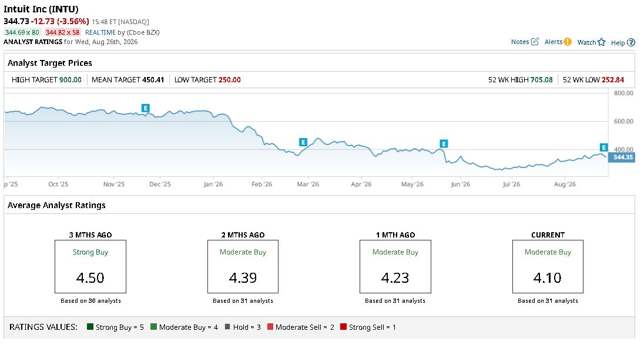644x348 pixels.
Task: Click the red Strong Sell swatch
Action: (343, 327)
